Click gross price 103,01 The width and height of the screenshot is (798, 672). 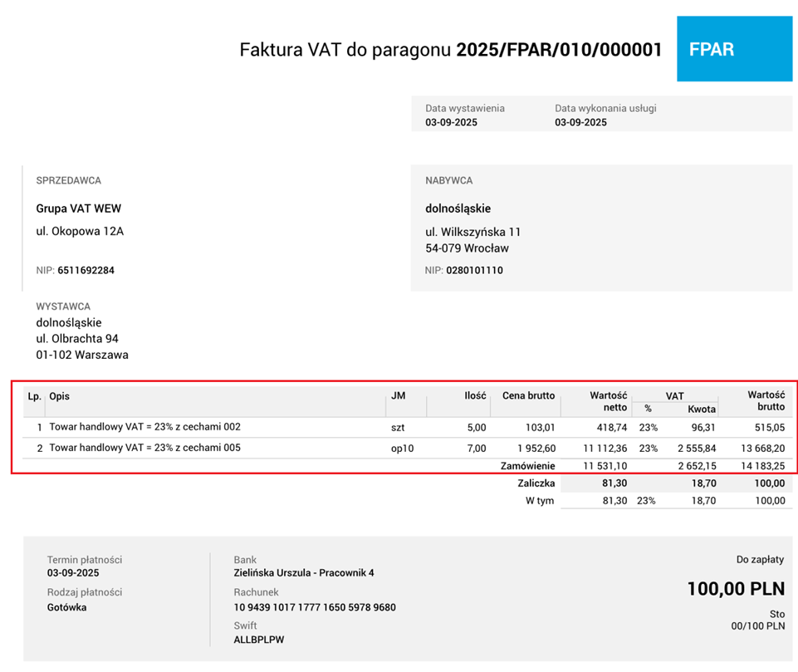[541, 428]
